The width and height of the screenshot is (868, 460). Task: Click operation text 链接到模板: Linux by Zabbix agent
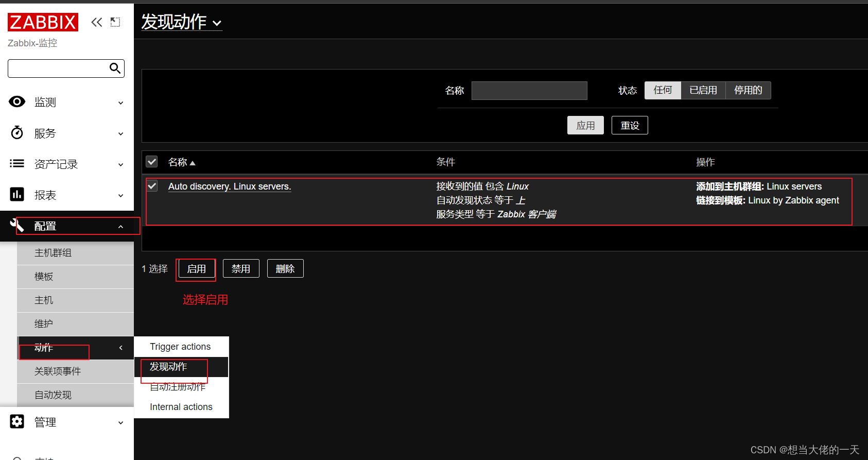[768, 200]
